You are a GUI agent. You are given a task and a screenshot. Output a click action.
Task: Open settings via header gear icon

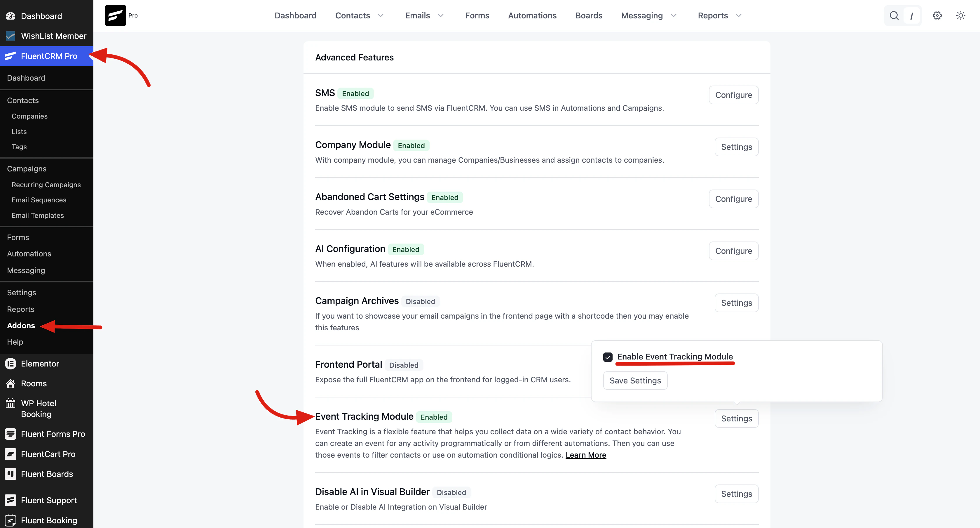(937, 15)
